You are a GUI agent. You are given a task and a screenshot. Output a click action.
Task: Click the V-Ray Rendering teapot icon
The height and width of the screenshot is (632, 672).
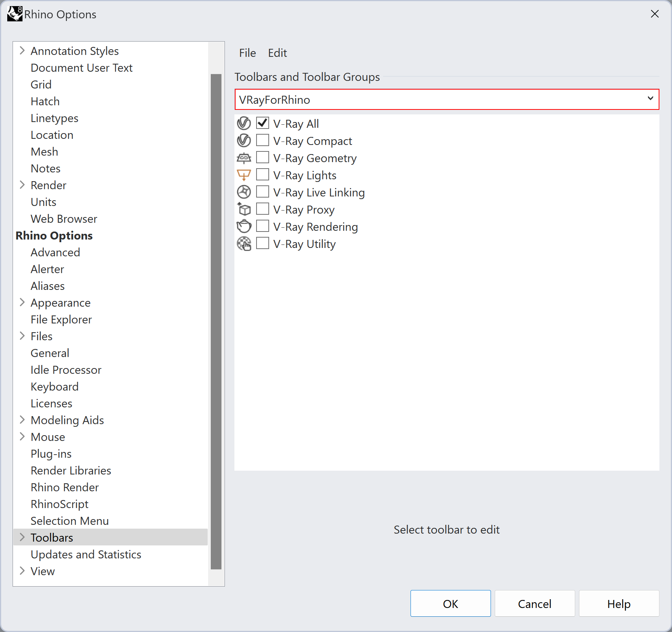point(244,227)
